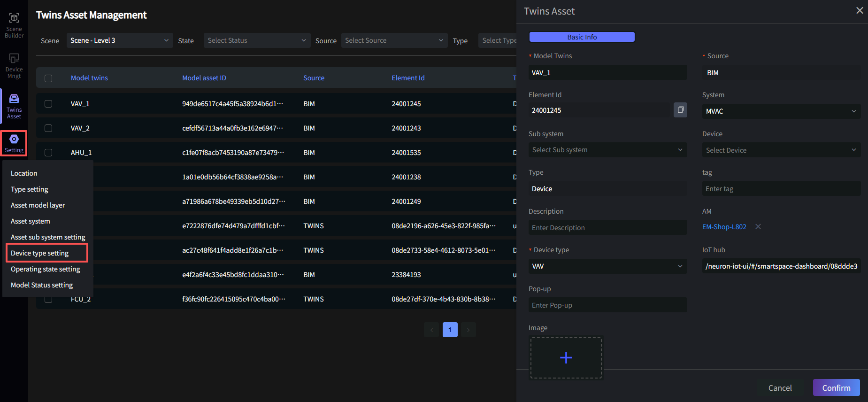This screenshot has height=402, width=868.
Task: Add an image with plus icon
Action: [x=566, y=358]
